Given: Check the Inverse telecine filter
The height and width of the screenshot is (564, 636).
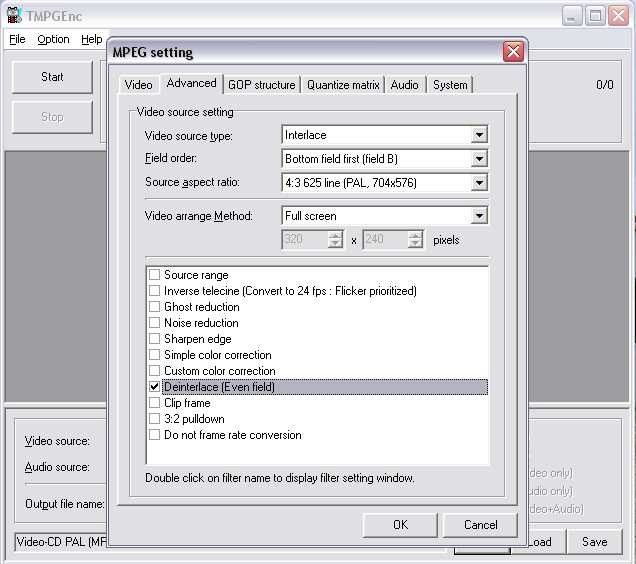Looking at the screenshot, I should (x=154, y=291).
